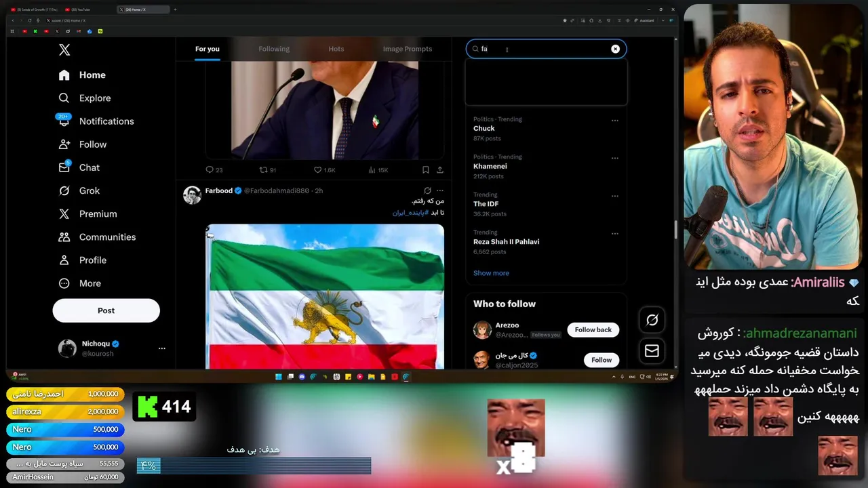Open the Home page from the sidebar
Screen dimensions: 868x488
[x=82, y=75]
